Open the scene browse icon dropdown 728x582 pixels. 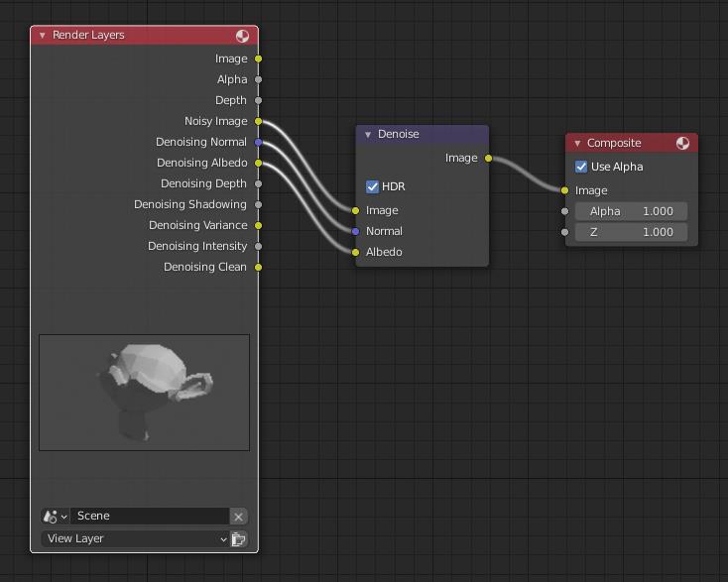[55, 517]
